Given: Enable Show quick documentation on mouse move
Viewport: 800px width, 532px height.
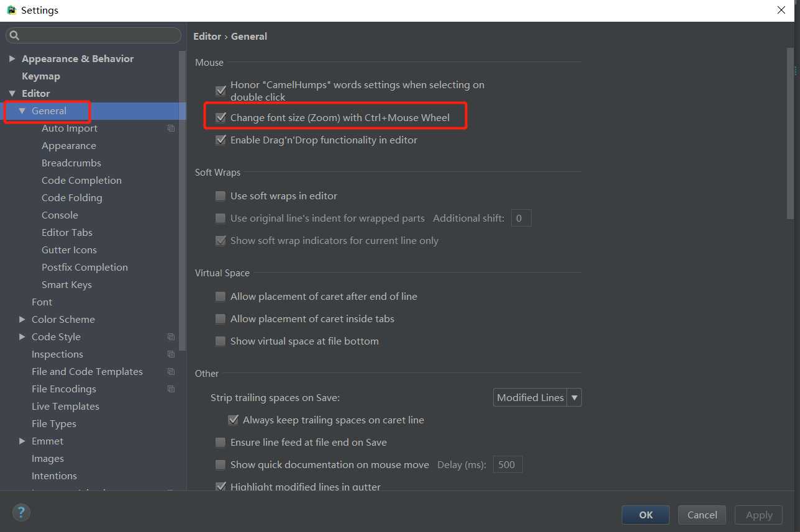Looking at the screenshot, I should 220,465.
